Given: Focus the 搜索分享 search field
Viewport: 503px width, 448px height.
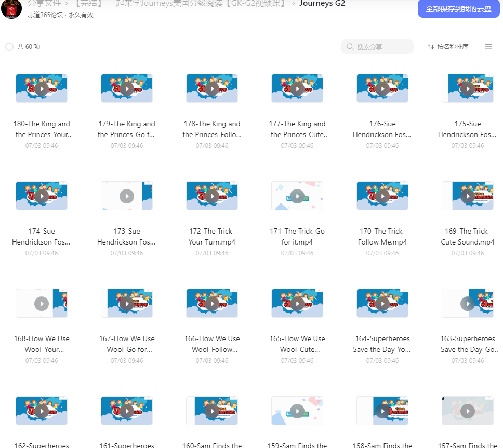Looking at the screenshot, I should pyautogui.click(x=377, y=47).
